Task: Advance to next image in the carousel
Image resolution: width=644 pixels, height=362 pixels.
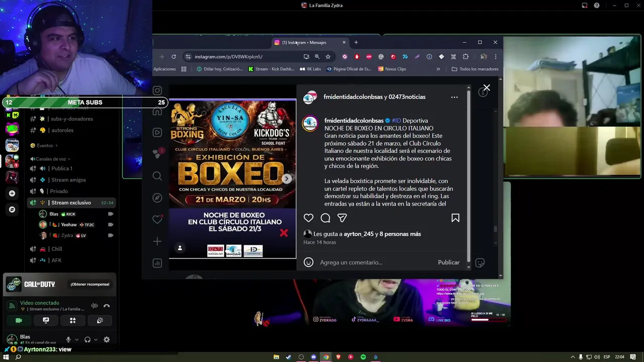Action: (286, 178)
